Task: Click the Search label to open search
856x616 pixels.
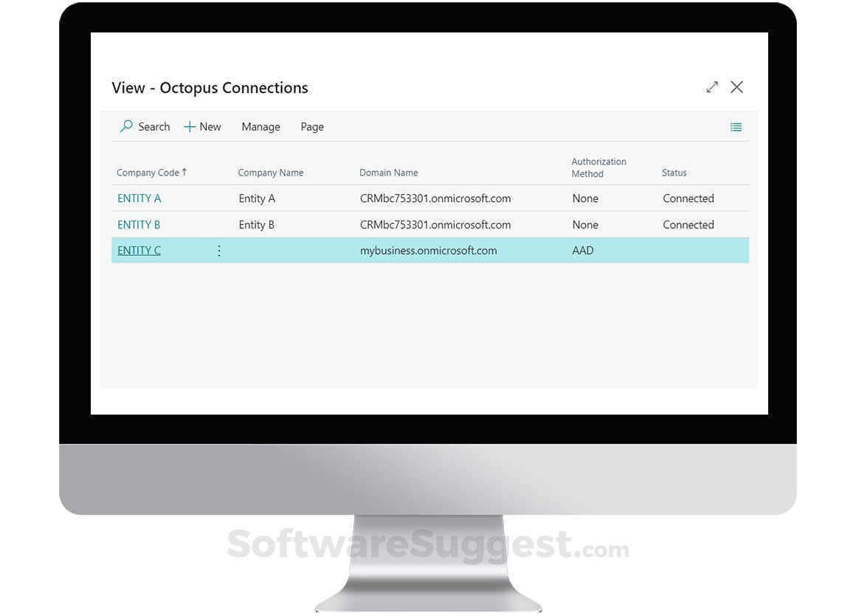Action: [153, 126]
